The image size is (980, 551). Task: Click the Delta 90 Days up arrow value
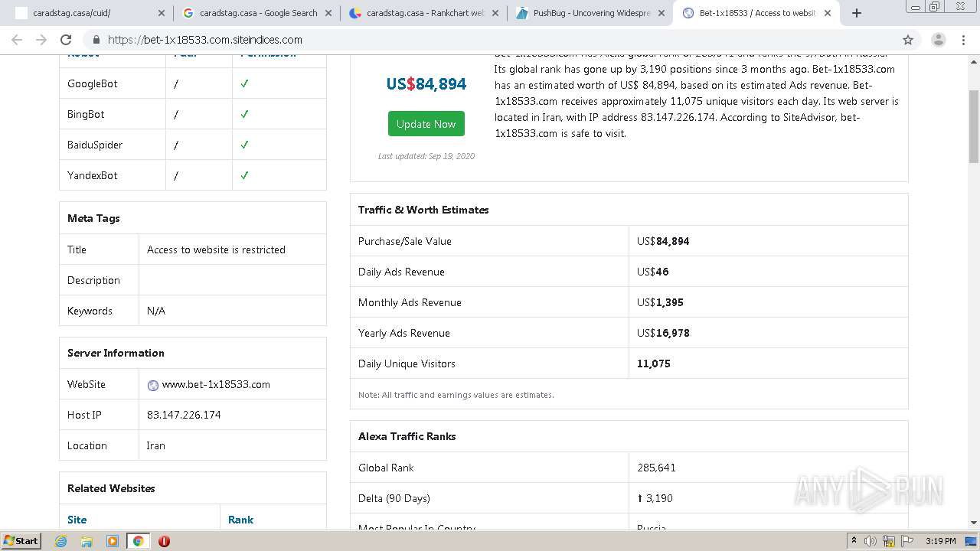[655, 498]
